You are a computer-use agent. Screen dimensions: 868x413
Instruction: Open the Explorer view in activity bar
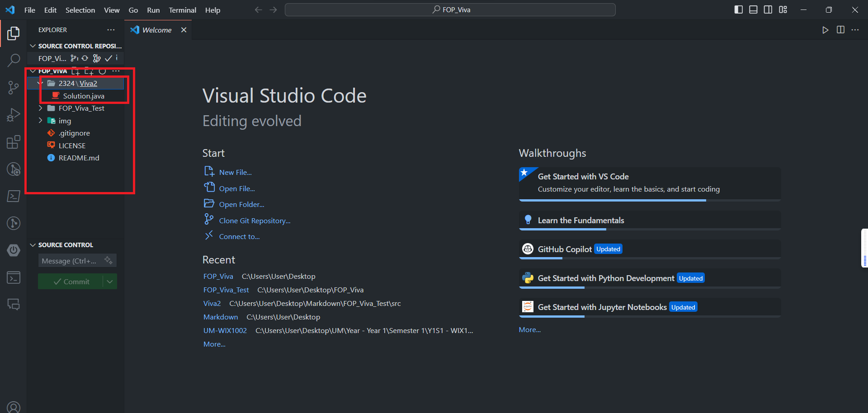(x=14, y=33)
